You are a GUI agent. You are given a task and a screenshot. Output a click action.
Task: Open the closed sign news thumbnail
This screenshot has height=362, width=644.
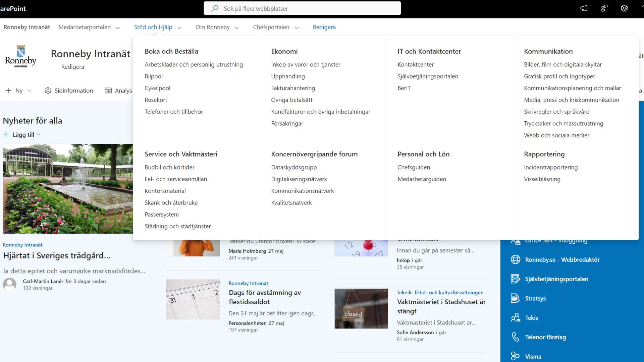(x=361, y=308)
